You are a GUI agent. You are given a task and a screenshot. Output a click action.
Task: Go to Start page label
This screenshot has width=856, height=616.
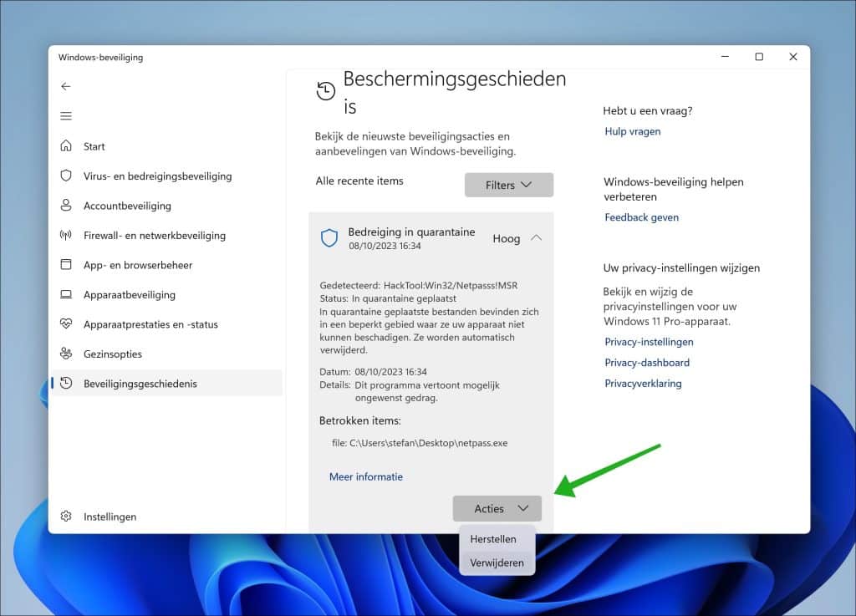coord(94,146)
